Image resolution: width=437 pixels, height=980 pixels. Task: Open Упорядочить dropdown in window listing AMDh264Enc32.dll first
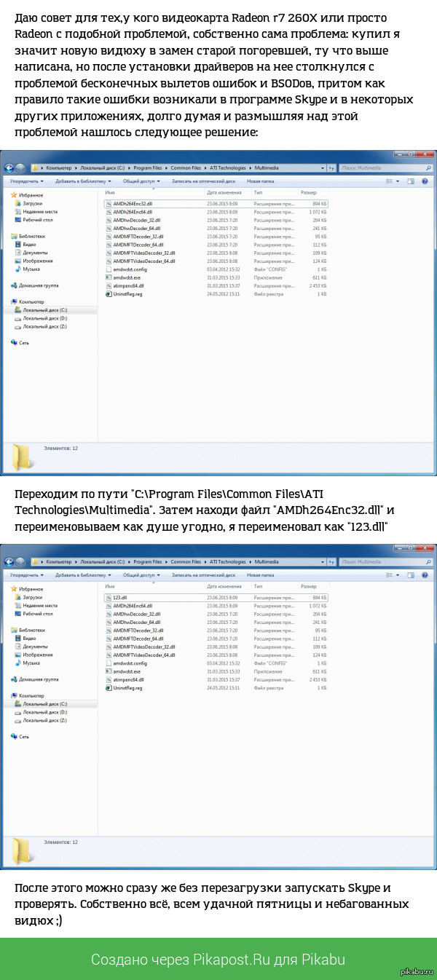27,181
